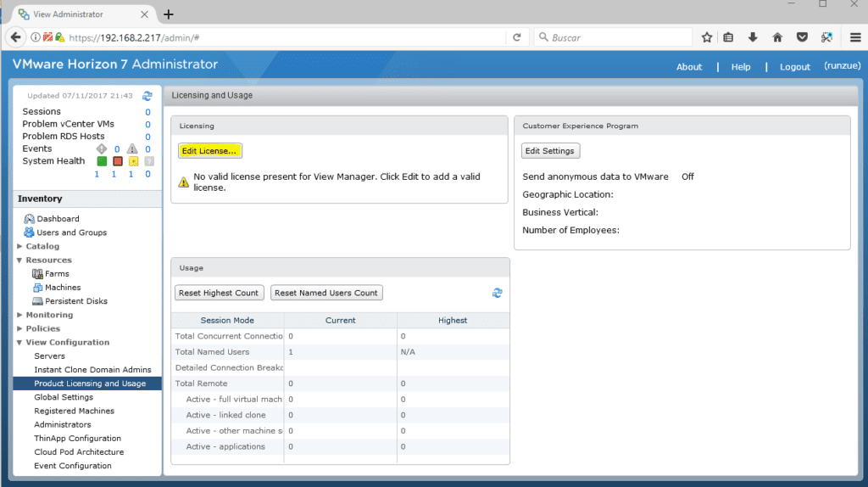Click the Problem vCenter VMs count
This screenshot has height=487, width=868.
click(x=147, y=125)
